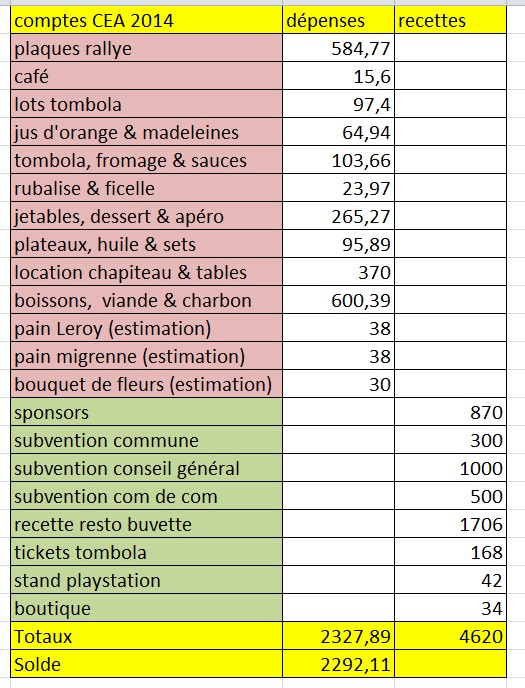Select the Totaux expenses cell 2327,89
The width and height of the screenshot is (525, 688).
click(338, 636)
